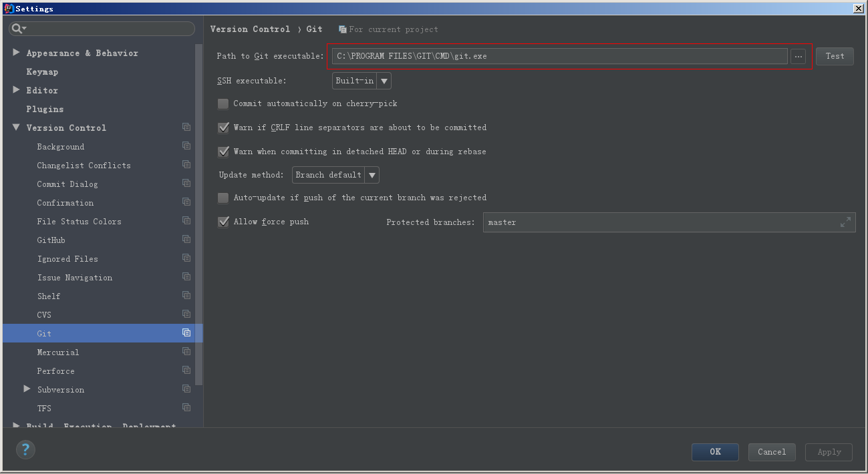Click the project icon beside GitHub
The width and height of the screenshot is (868, 474).
[x=186, y=239]
